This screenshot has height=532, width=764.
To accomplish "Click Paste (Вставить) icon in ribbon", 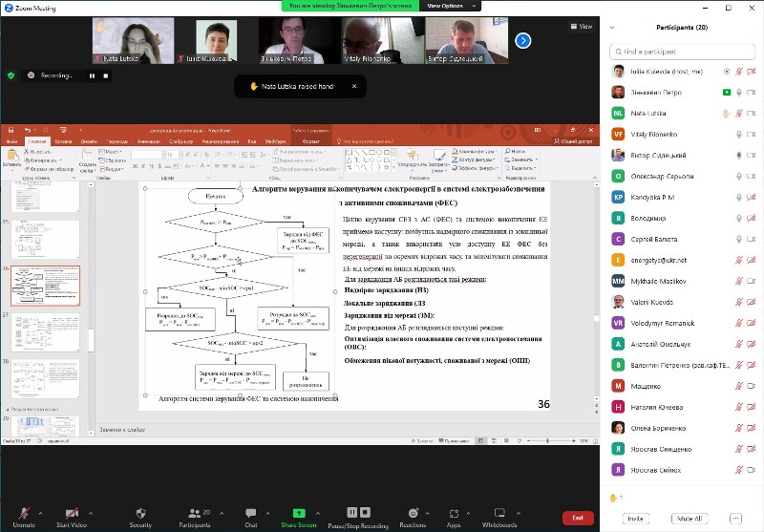I will pos(11,159).
